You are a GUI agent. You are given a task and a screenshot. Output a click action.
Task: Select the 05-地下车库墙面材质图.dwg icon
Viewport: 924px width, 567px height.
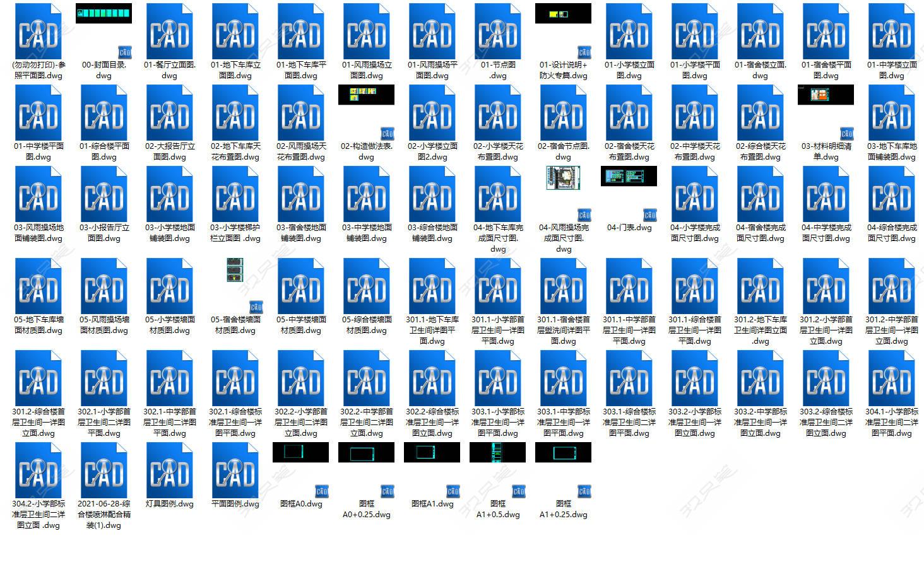point(38,286)
